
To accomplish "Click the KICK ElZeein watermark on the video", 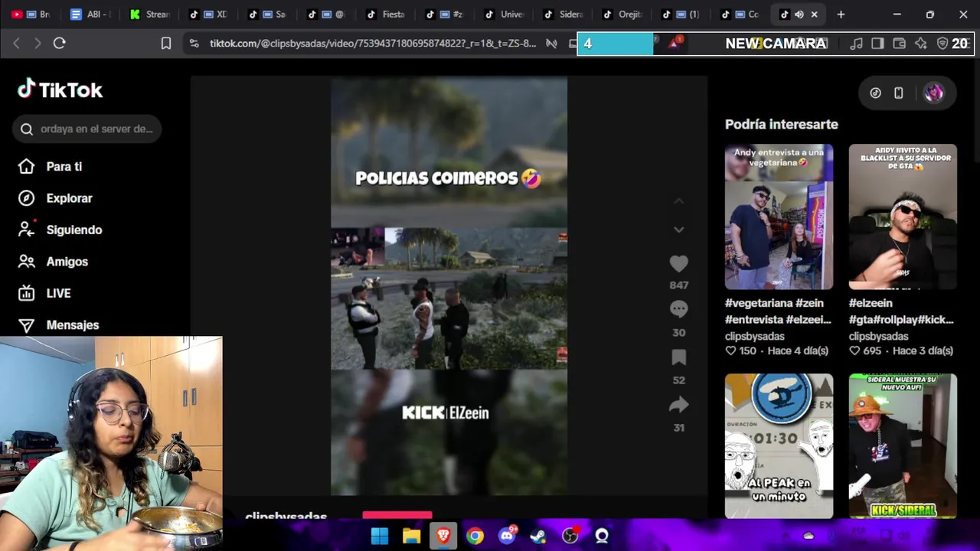I will pos(446,413).
